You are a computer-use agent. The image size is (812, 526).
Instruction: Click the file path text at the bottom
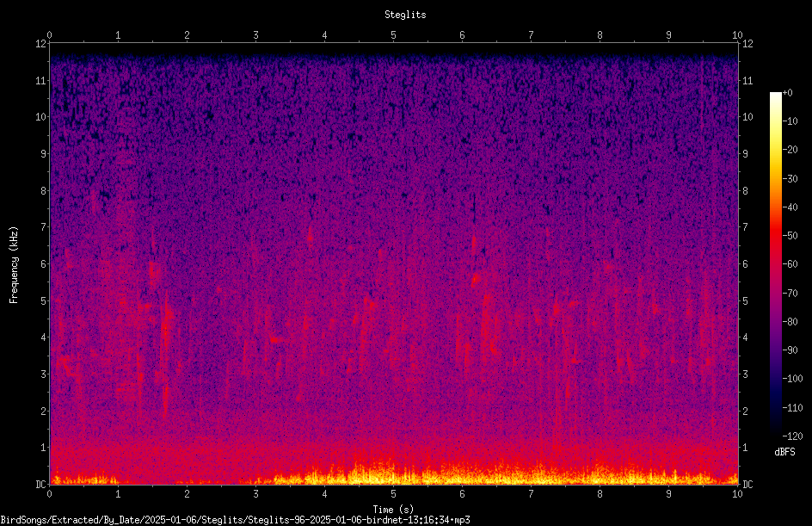tap(235, 520)
